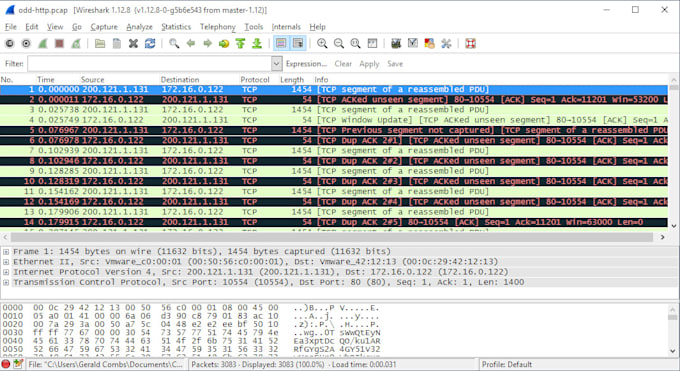The image size is (680, 371).
Task: Open a capture file (folder icon)
Action: (x=100, y=43)
